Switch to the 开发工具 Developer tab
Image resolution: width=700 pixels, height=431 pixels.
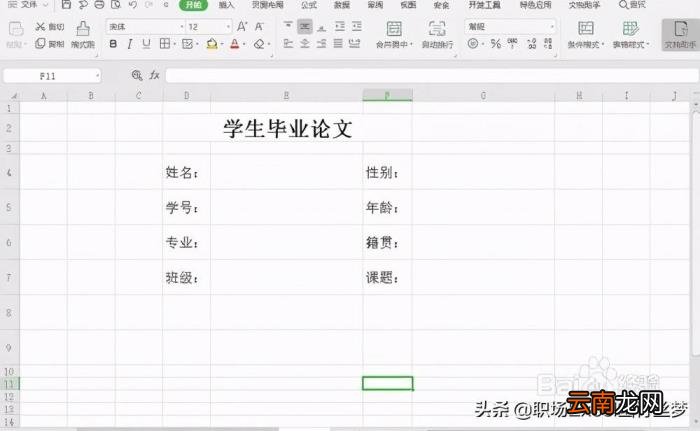tap(484, 4)
